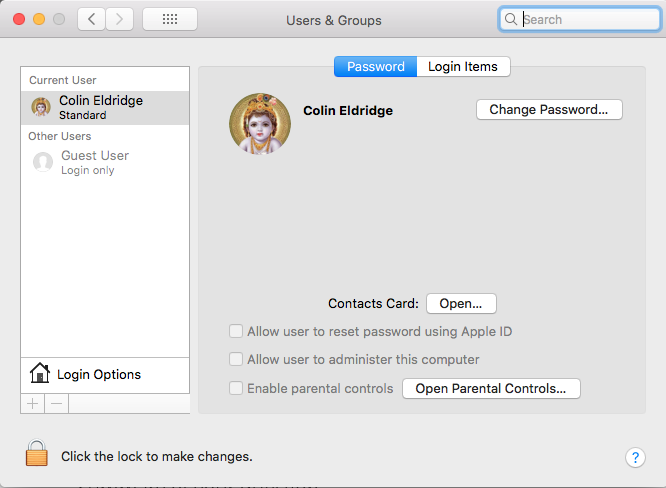Switch to the Login Items tab

point(463,67)
